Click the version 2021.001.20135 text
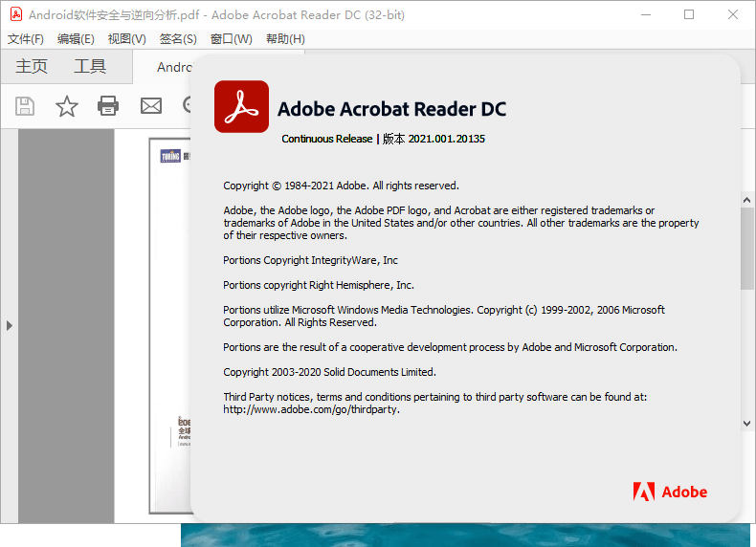This screenshot has width=756, height=547. coord(447,139)
